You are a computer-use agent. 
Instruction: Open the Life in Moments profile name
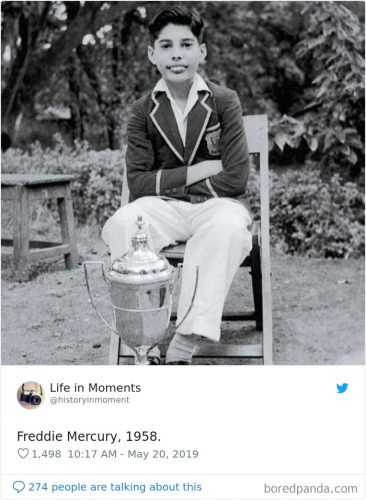click(x=95, y=388)
